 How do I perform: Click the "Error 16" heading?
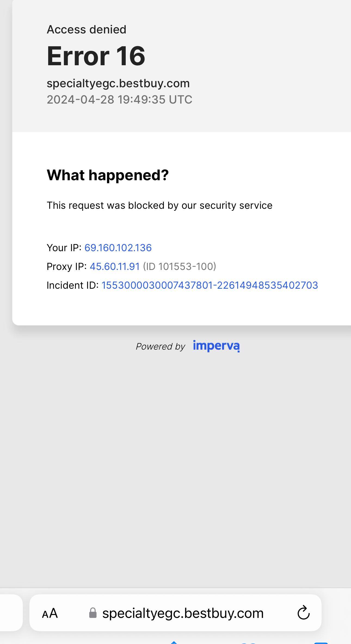[x=96, y=56]
